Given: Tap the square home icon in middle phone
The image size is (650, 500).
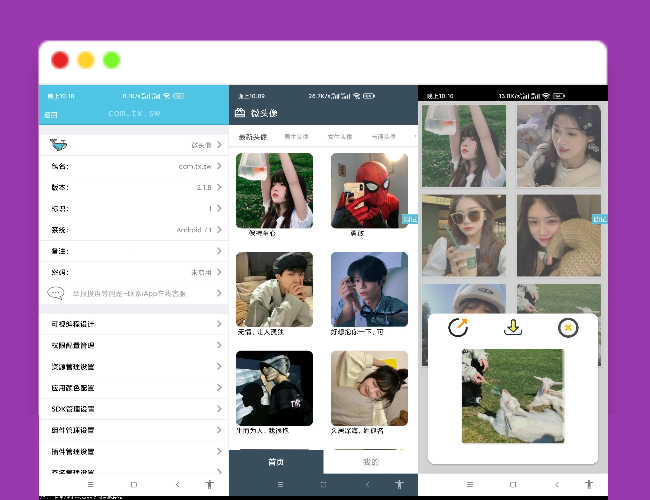Looking at the screenshot, I should (x=323, y=484).
